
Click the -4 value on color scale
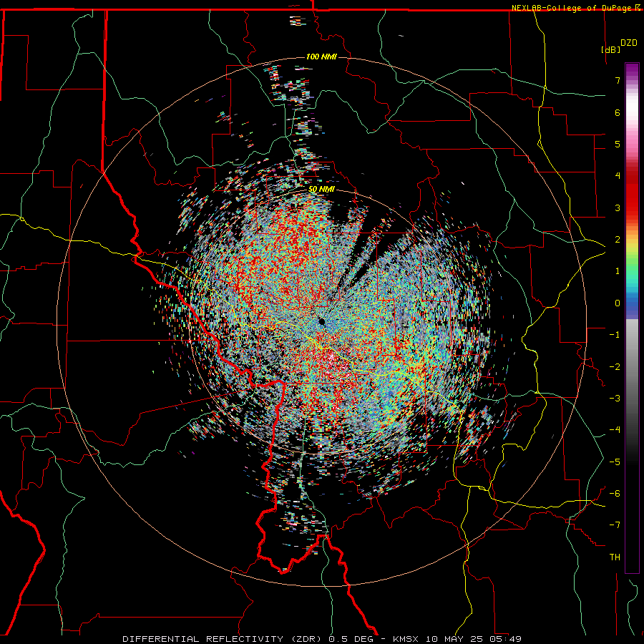coord(615,430)
